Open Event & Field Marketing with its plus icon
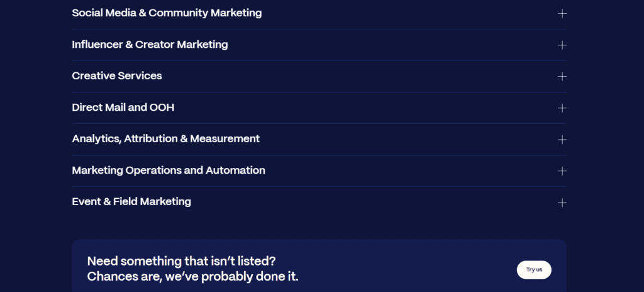The width and height of the screenshot is (644, 292). (x=562, y=202)
